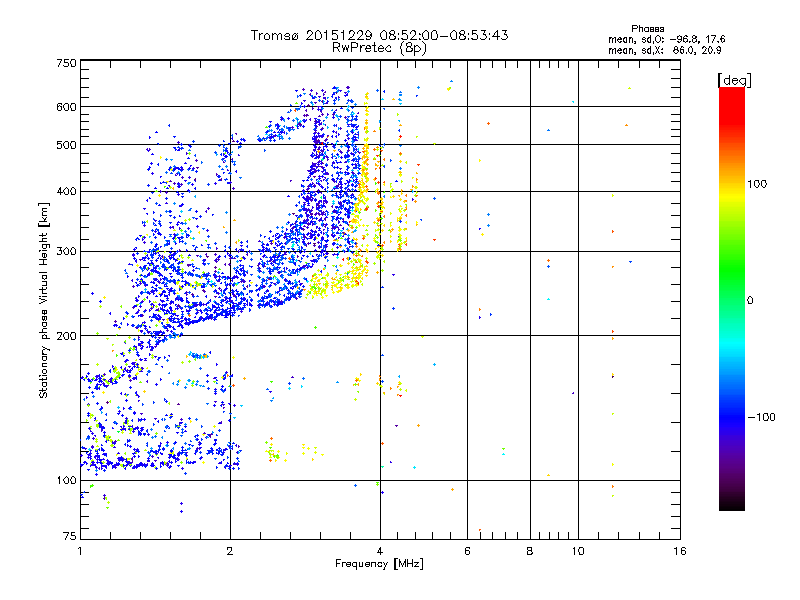
Task: Click the '75' height axis tick label
Action: 70,536
